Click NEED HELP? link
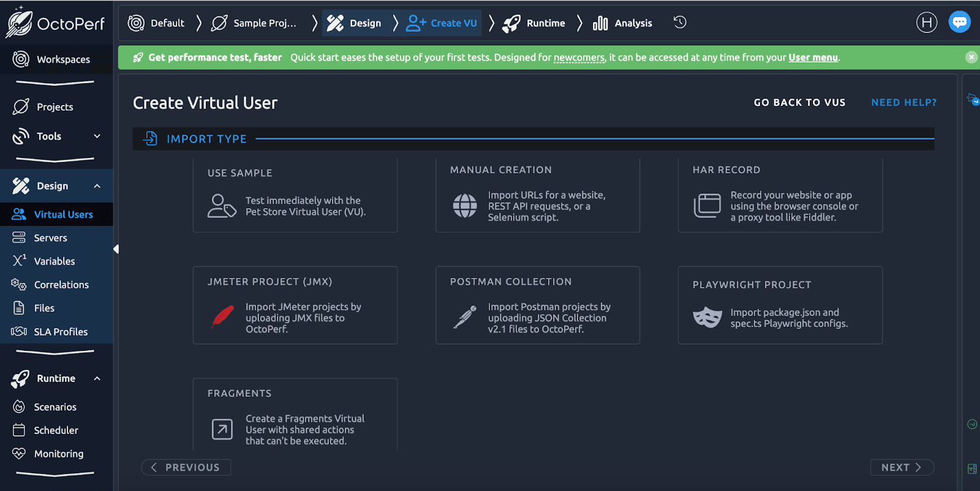The height and width of the screenshot is (491, 980). tap(904, 102)
